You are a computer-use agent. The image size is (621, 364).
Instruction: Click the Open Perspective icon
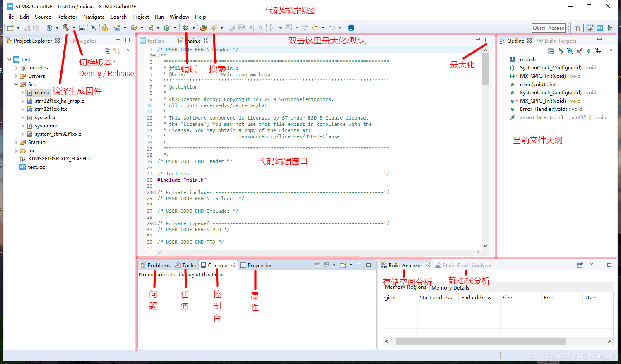tap(578, 28)
